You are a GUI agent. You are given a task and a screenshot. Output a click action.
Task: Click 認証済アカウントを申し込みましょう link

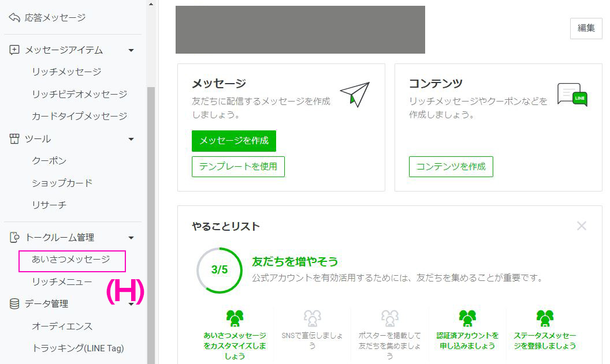click(468, 341)
